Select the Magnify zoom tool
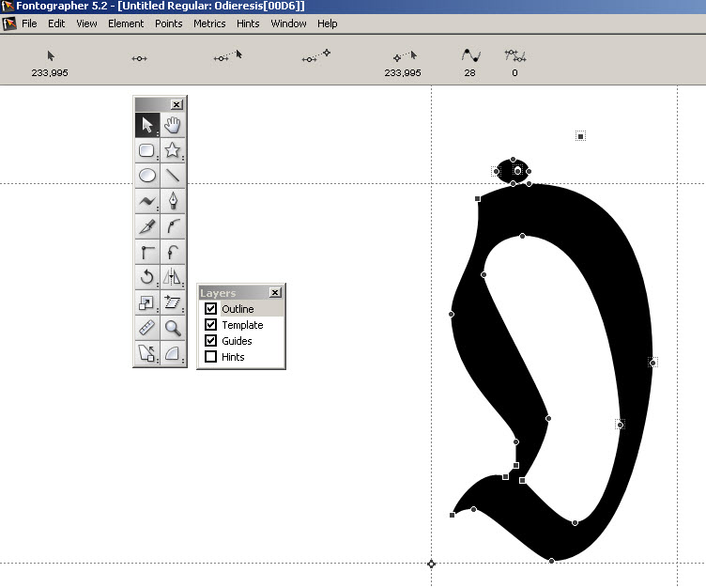Image resolution: width=706 pixels, height=588 pixels. coord(172,328)
